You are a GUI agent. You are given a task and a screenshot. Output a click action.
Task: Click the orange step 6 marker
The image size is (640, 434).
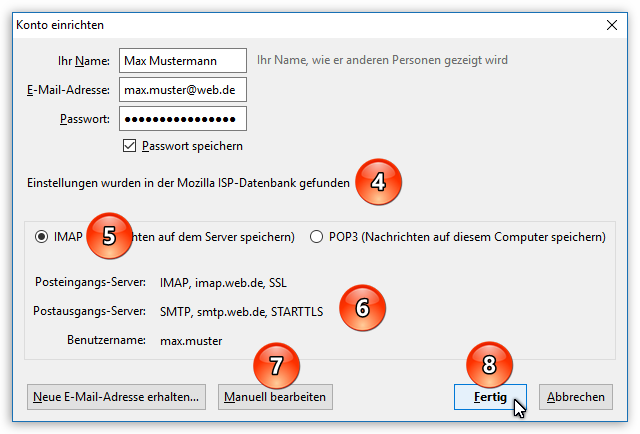coord(362,306)
